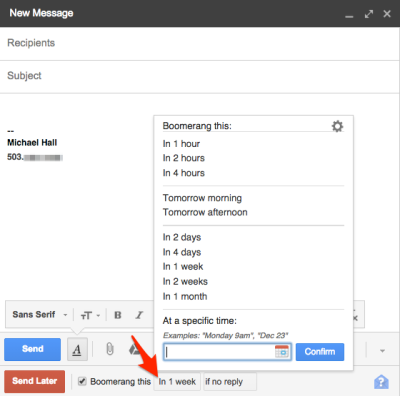Click the blue Send button

[x=33, y=349]
